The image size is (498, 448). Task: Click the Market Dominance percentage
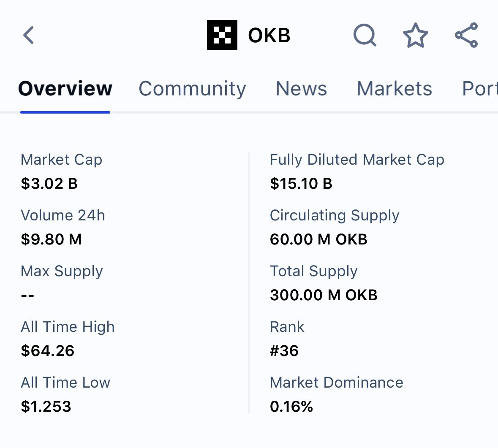pos(291,406)
